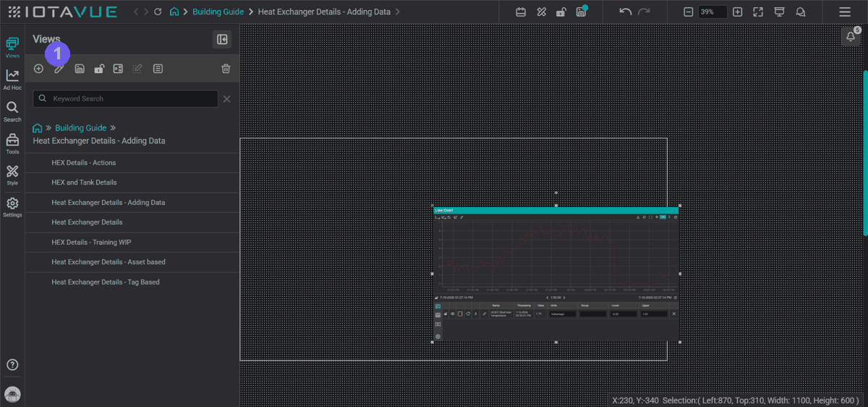Viewport: 868px width, 407px height.
Task: Fit view to screen with the expand icon
Action: [758, 12]
